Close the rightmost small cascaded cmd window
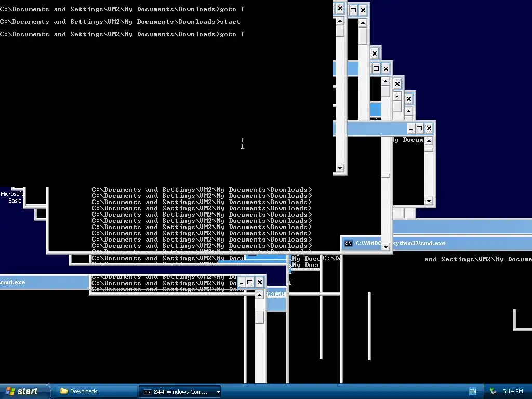This screenshot has width=532, height=399. [409, 99]
